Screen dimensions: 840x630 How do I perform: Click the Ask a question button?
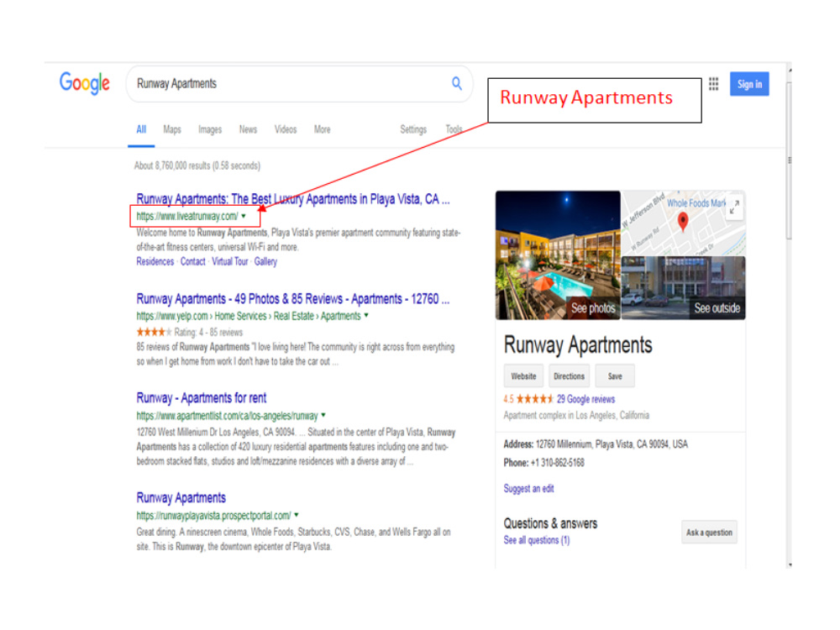(709, 532)
